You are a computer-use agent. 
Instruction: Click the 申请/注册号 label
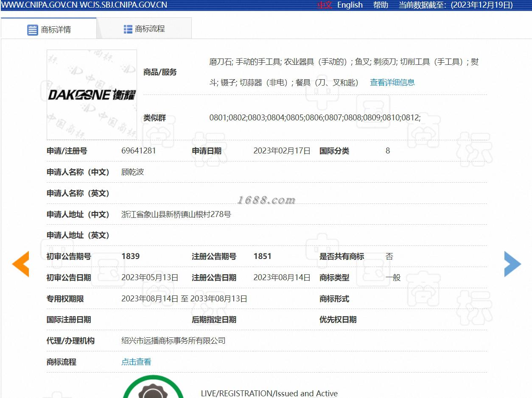(67, 151)
